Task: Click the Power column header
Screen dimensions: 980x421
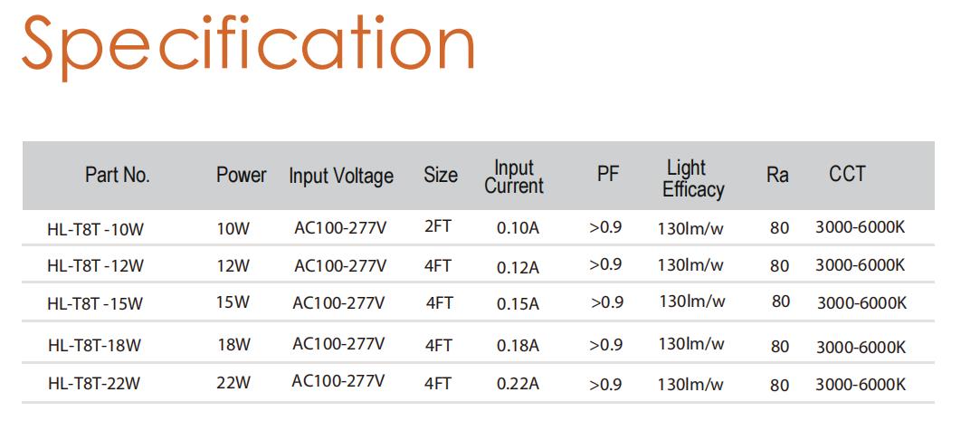Action: coord(242,175)
